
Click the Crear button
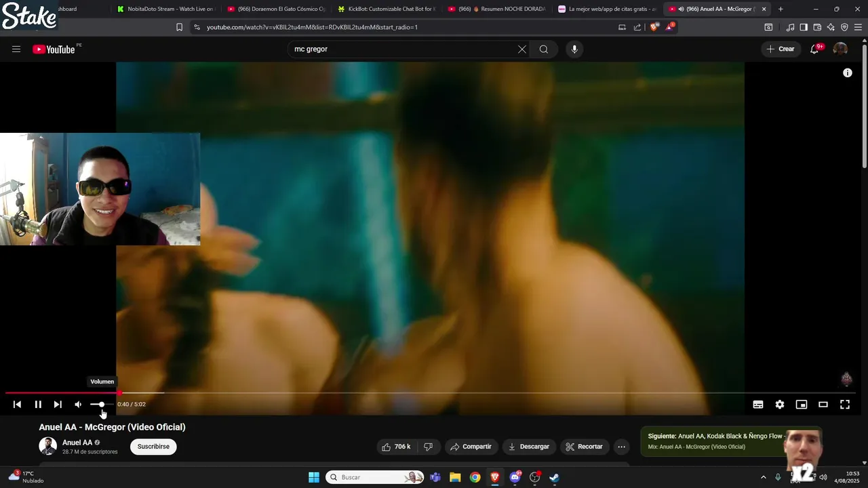coord(780,49)
